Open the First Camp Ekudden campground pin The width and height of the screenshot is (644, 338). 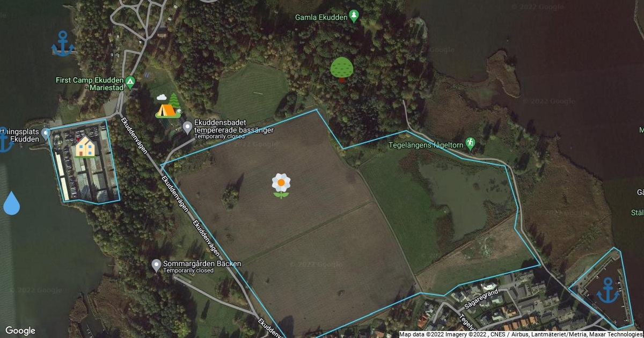click(130, 83)
